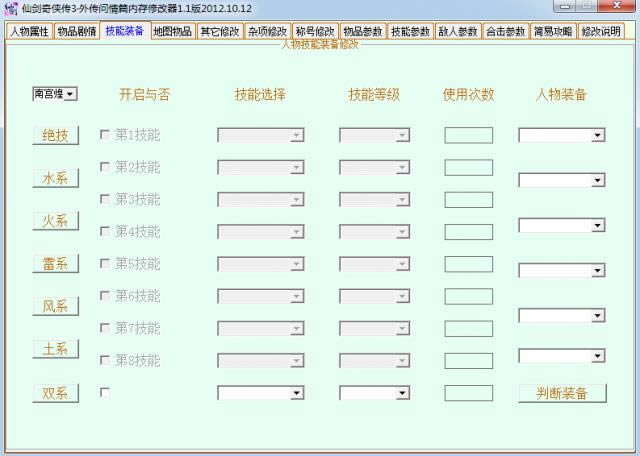
Task: Open the first 人物装备 dropdown
Action: click(562, 135)
